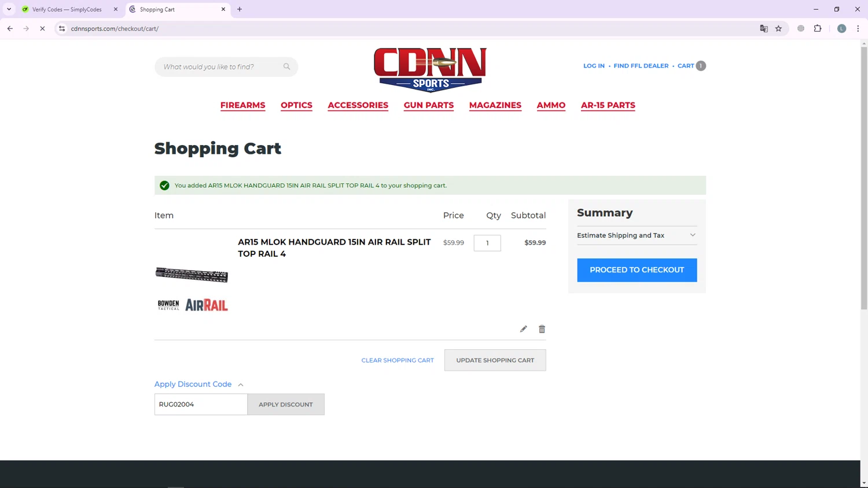Open the MAGAZINES menu
868x488 pixels.
(495, 105)
